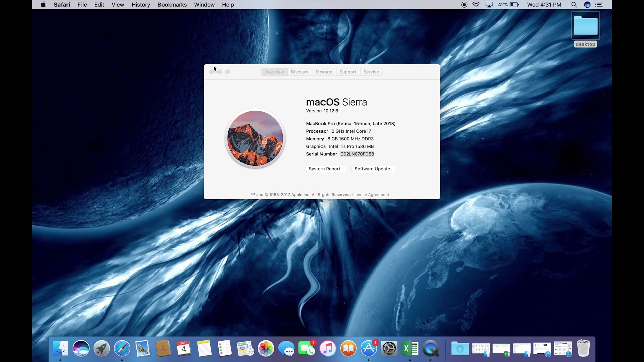644x362 pixels.
Task: Open the File menu
Action: (x=82, y=5)
